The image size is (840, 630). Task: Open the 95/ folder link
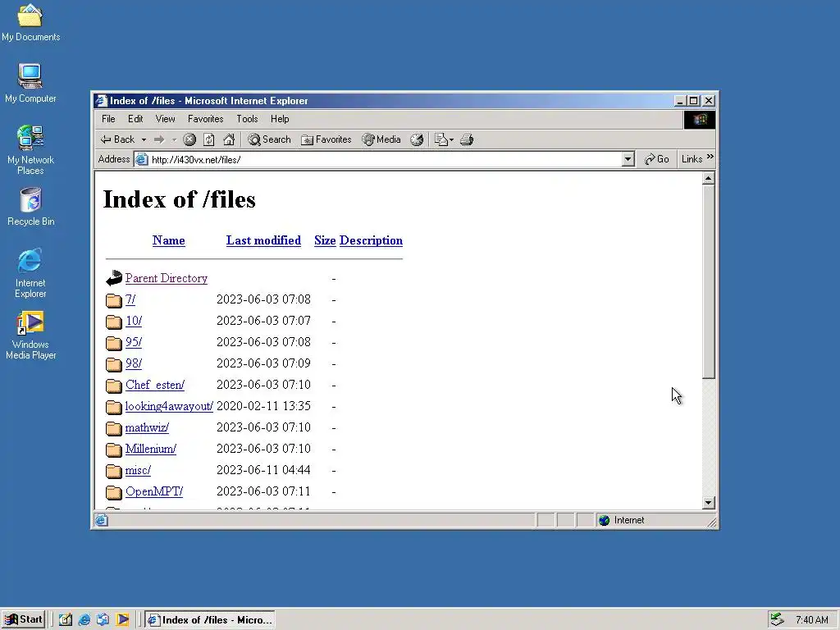click(134, 342)
